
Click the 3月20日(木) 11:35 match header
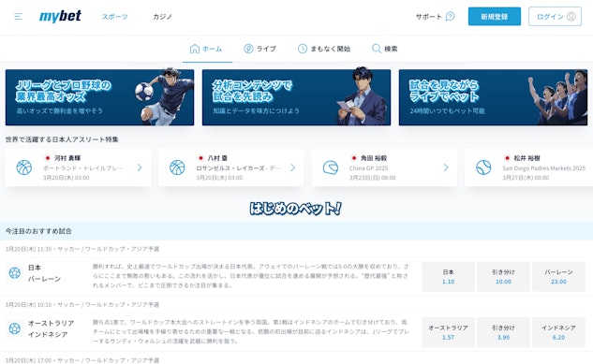(82, 249)
